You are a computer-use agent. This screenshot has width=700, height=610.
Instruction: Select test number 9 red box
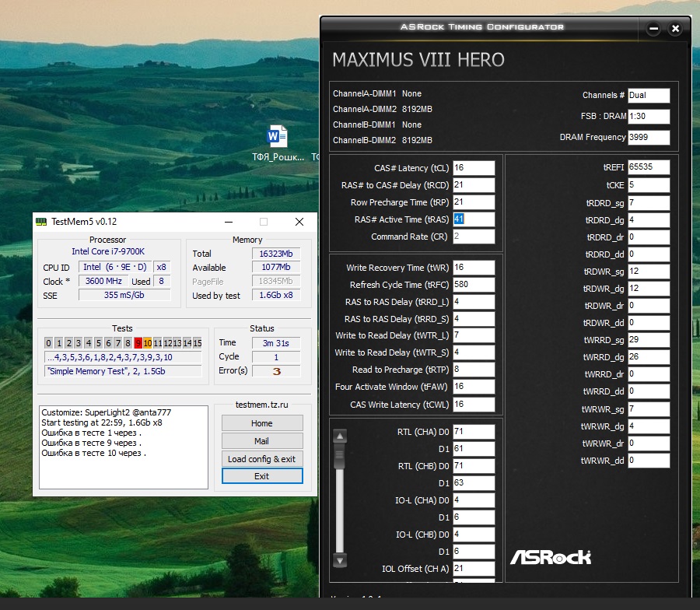138,343
